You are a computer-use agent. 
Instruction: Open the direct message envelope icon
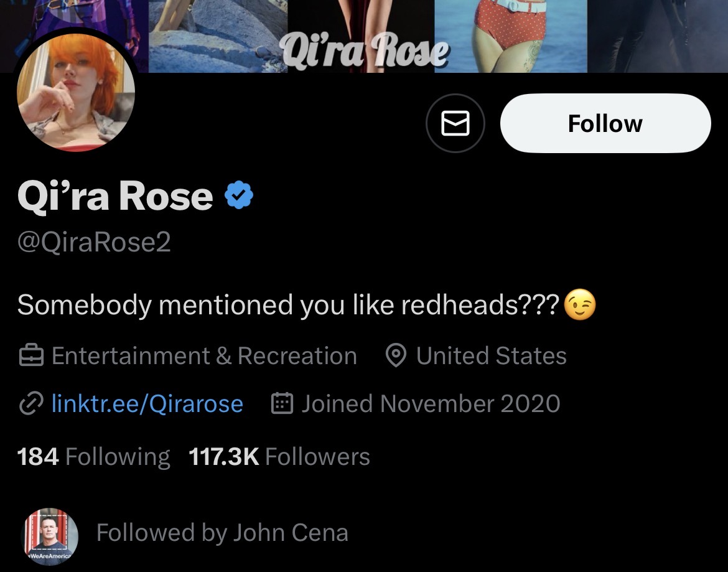(455, 124)
